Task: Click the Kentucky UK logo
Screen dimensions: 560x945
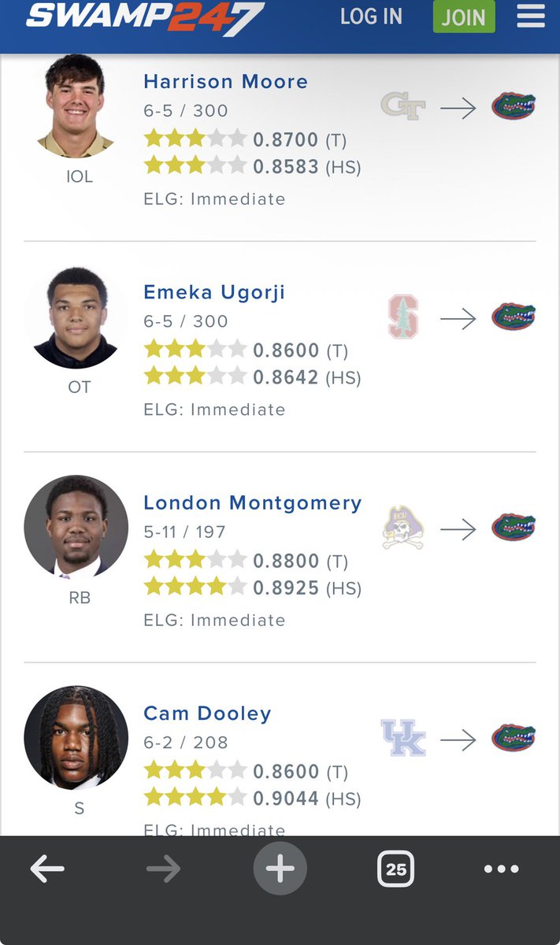Action: point(403,738)
